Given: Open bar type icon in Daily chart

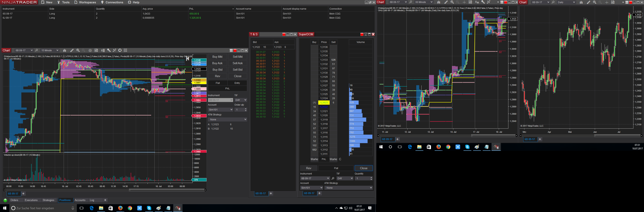Looking at the screenshot, I should click(x=581, y=2).
